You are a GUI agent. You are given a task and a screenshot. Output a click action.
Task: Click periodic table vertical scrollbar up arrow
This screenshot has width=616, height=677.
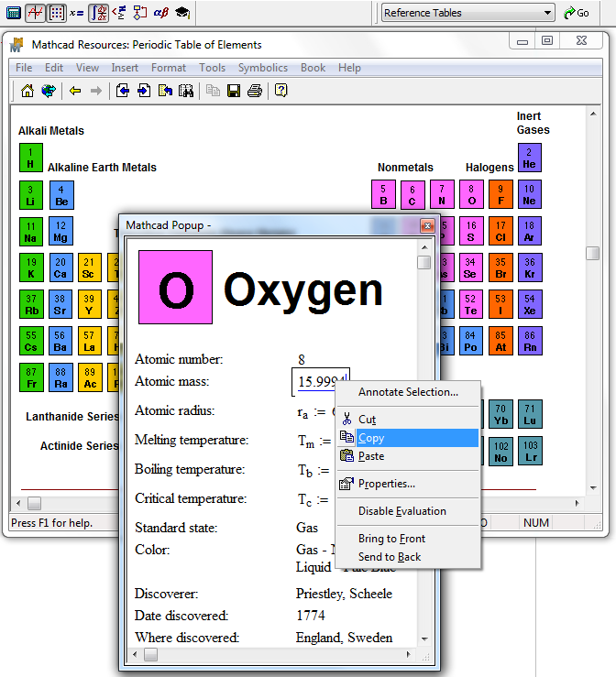click(x=593, y=114)
